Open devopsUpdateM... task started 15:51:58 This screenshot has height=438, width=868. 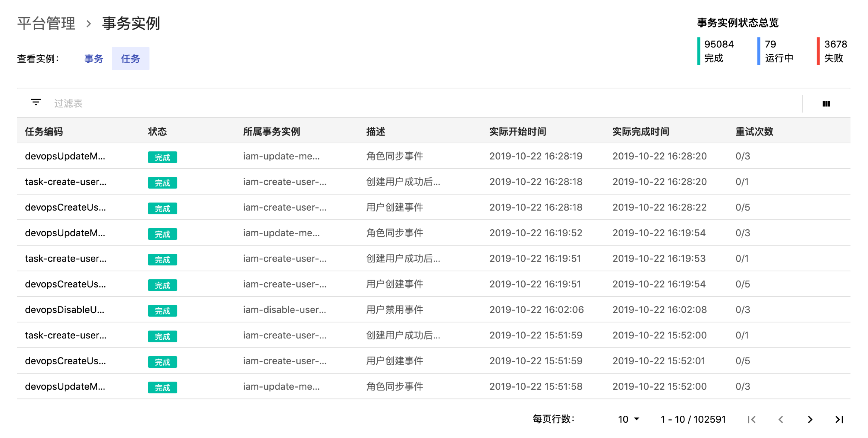(65, 387)
